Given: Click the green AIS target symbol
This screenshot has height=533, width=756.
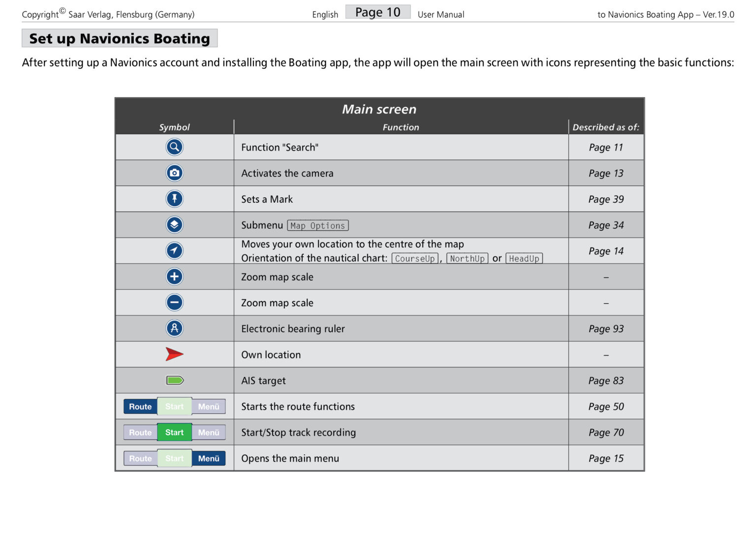Looking at the screenshot, I should pos(174,380).
